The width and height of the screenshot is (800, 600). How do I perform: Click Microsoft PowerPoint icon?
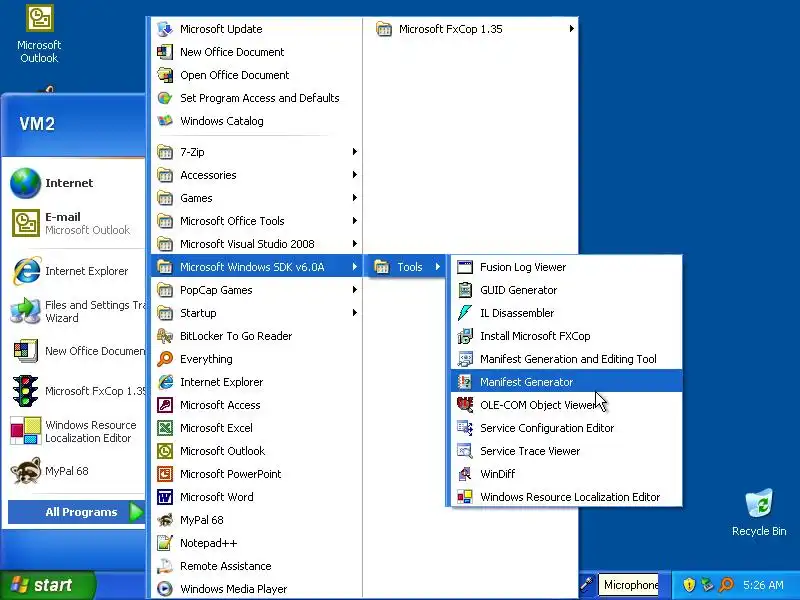(x=165, y=473)
